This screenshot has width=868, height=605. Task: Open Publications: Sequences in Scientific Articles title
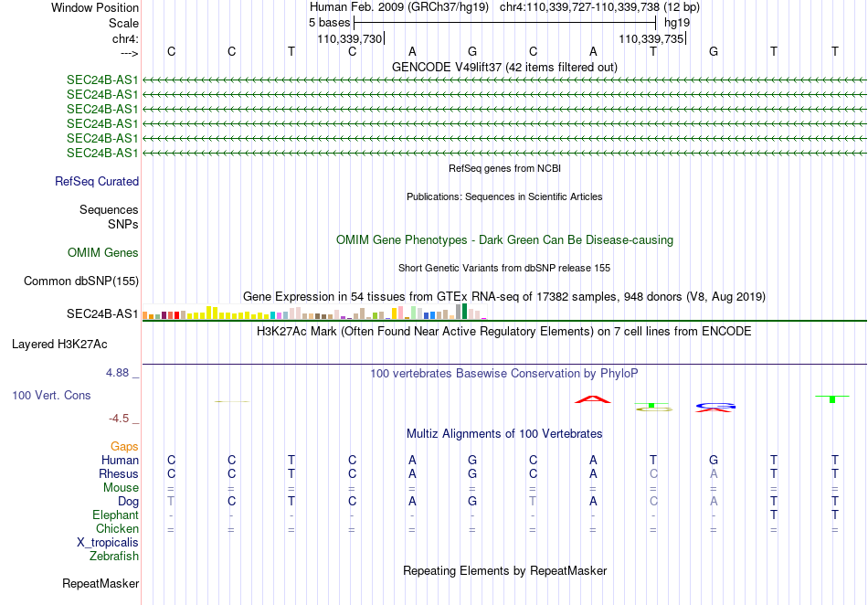coord(504,196)
